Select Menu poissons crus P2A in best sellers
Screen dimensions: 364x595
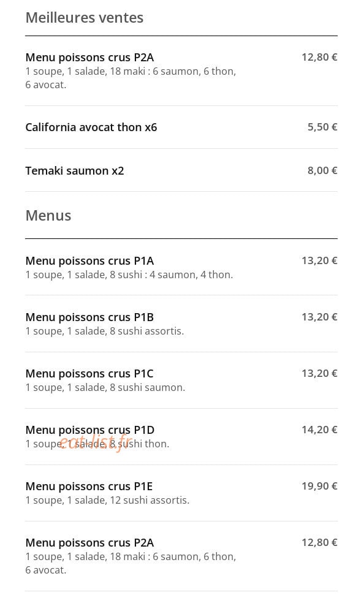pyautogui.click(x=89, y=58)
